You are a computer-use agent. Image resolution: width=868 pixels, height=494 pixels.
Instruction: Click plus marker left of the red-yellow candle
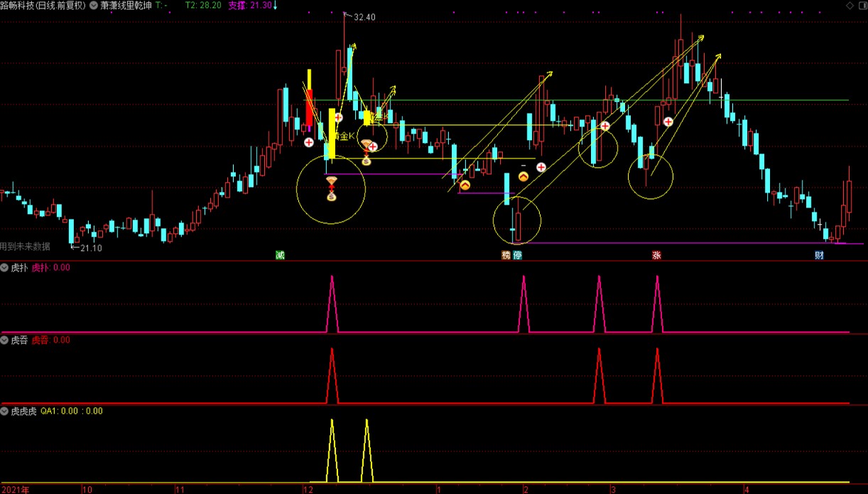309,142
